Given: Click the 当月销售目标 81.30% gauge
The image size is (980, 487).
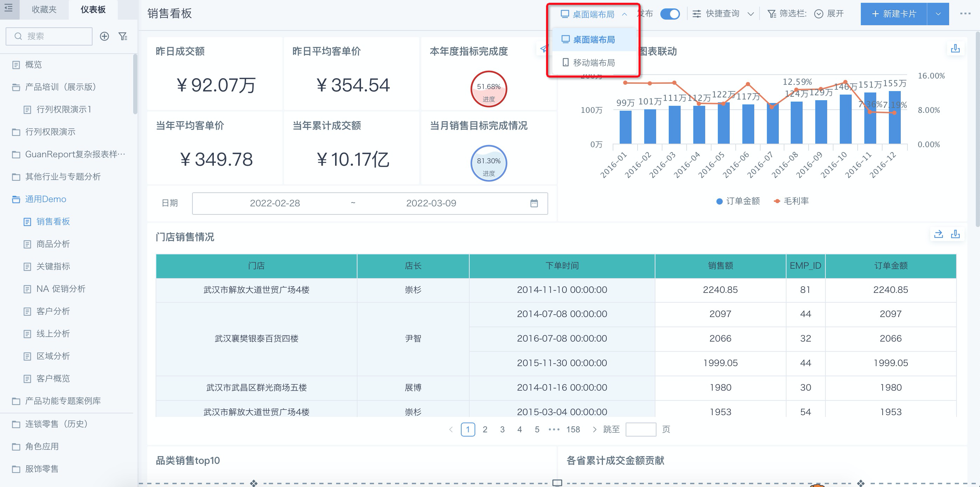Looking at the screenshot, I should [x=489, y=164].
